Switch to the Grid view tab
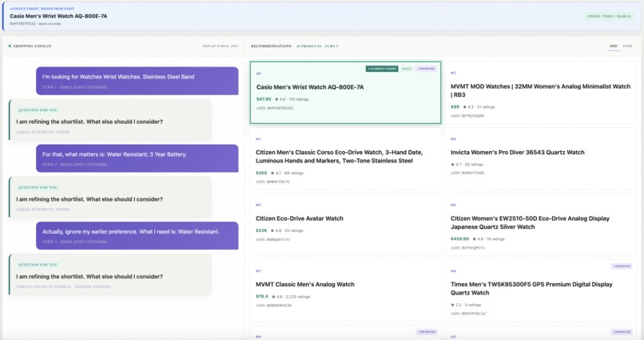Viewport: 644px width, 340px height. click(x=613, y=46)
